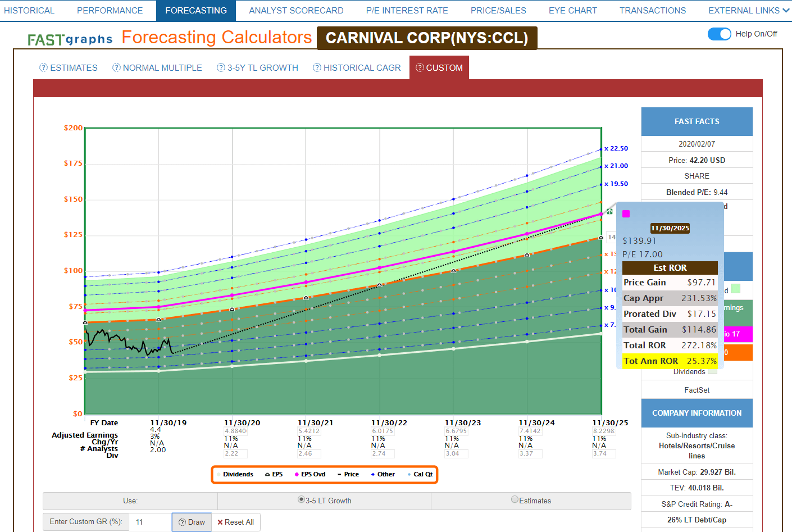Image resolution: width=792 pixels, height=532 pixels.
Task: Click the blue Other legend dot
Action: click(x=373, y=475)
